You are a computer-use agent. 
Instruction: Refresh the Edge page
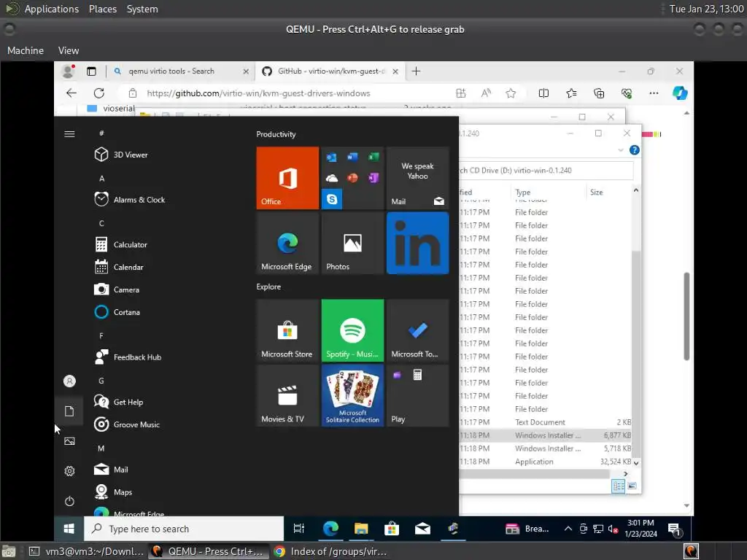[x=98, y=93]
